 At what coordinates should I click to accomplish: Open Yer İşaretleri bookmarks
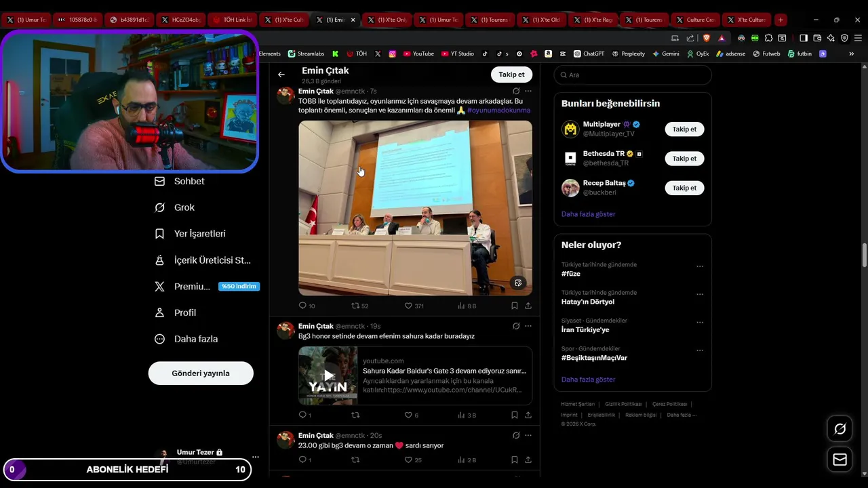click(190, 233)
